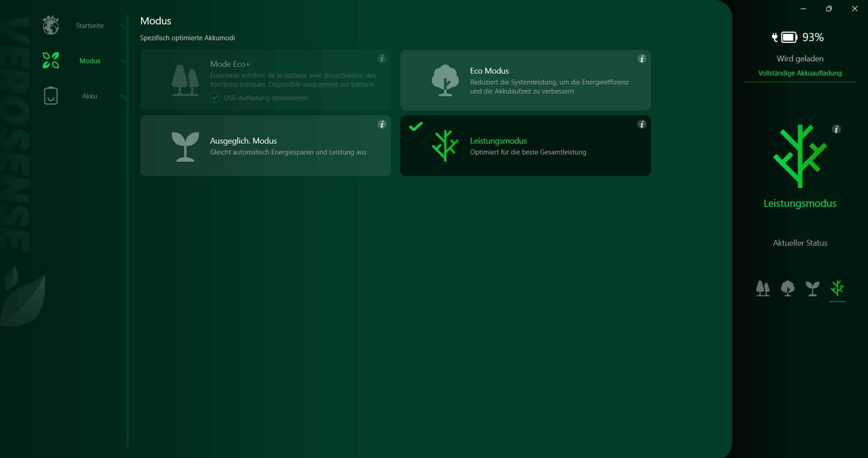
Task: Select the Leistungsmodus card
Action: 525,146
